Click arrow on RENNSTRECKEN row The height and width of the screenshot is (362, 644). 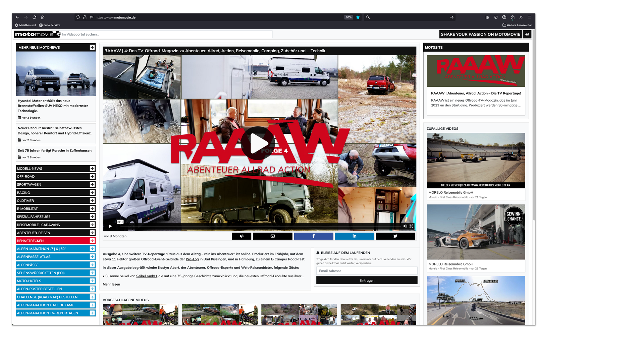(92, 241)
